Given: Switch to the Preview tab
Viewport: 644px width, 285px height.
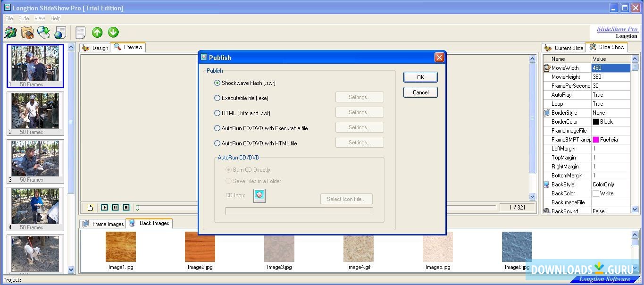Looking at the screenshot, I should coord(128,47).
